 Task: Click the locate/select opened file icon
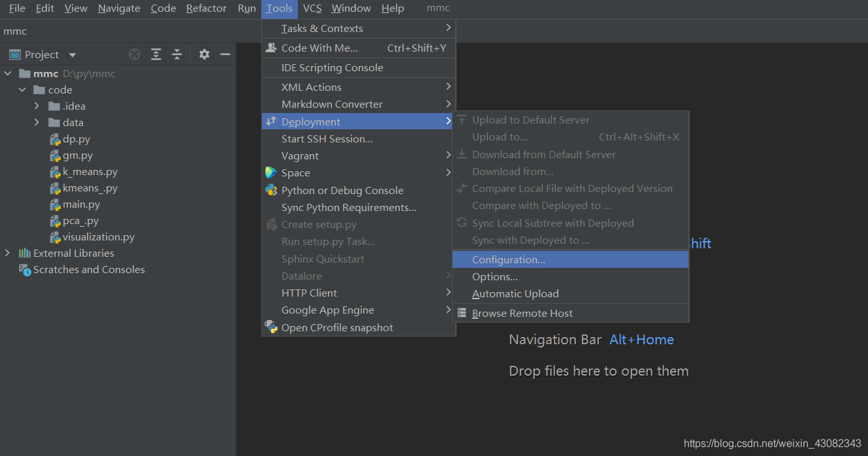click(135, 54)
